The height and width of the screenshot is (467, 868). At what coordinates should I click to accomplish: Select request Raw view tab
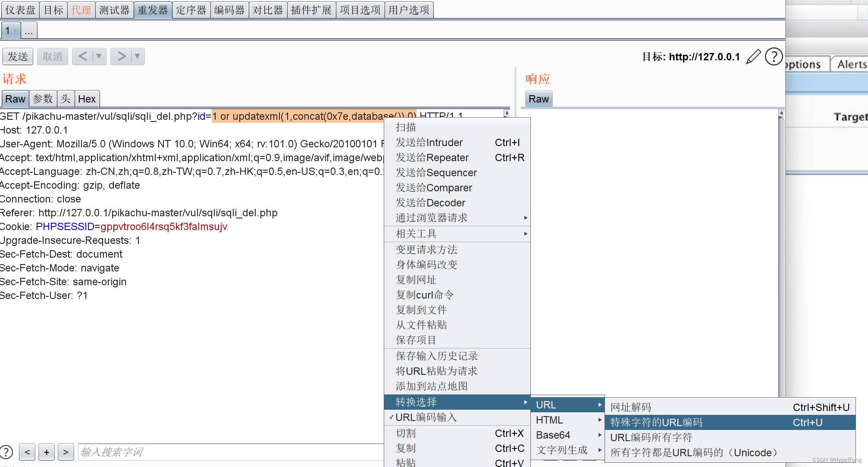pos(15,99)
